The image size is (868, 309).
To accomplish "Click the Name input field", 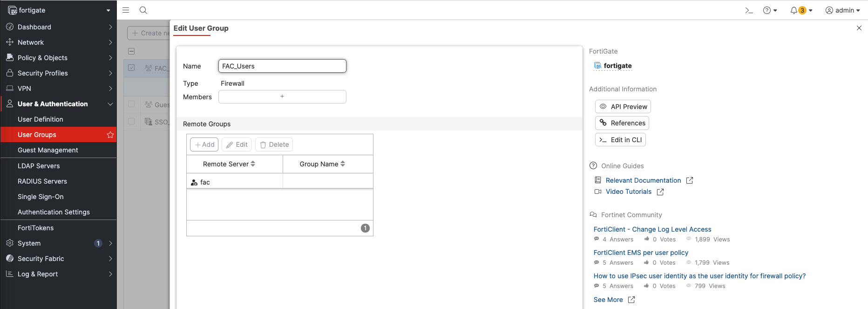I will pos(282,66).
